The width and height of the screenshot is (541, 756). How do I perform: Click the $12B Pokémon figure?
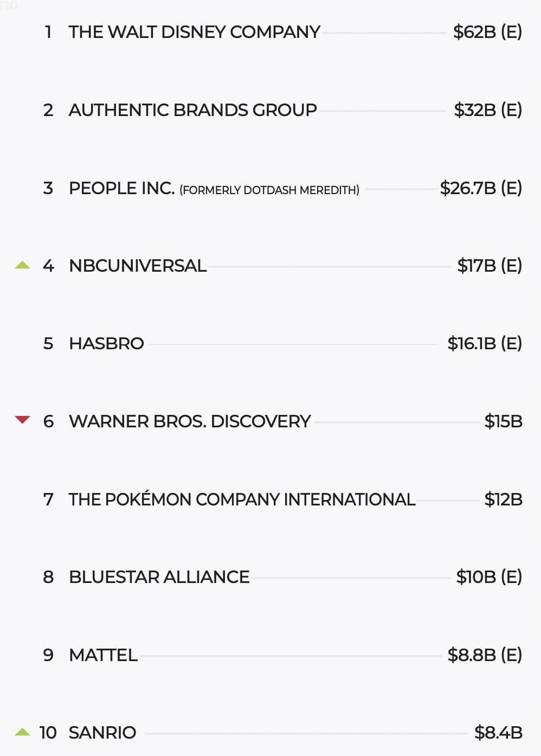coord(503,499)
